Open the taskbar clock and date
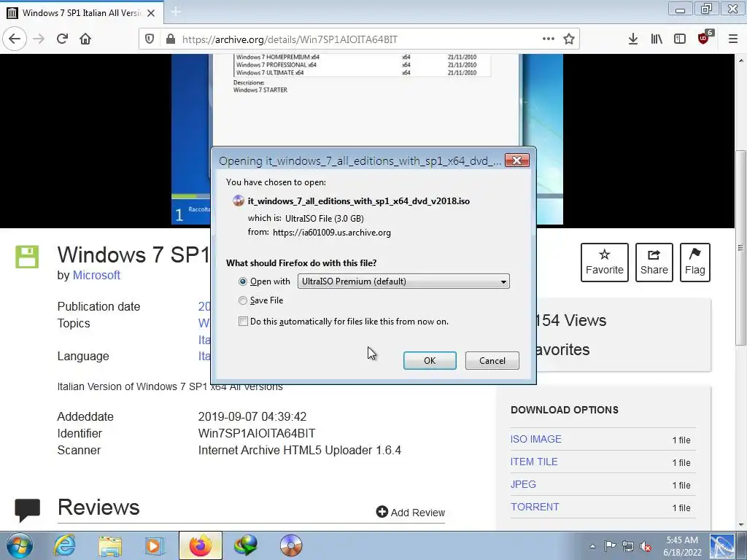Screen dimensions: 747x560 (682, 546)
